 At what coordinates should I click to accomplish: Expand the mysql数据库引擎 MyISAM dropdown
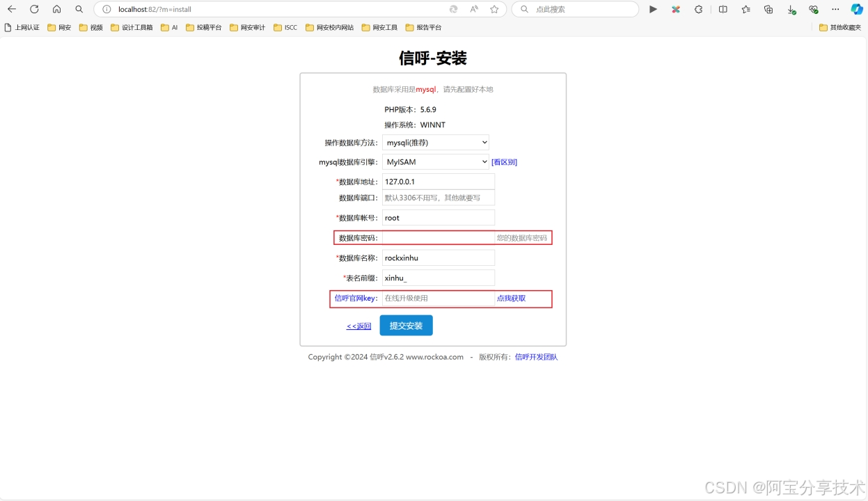436,161
